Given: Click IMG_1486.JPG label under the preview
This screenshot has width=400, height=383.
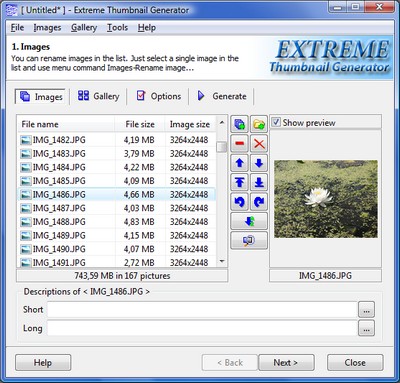Looking at the screenshot, I should point(325,276).
